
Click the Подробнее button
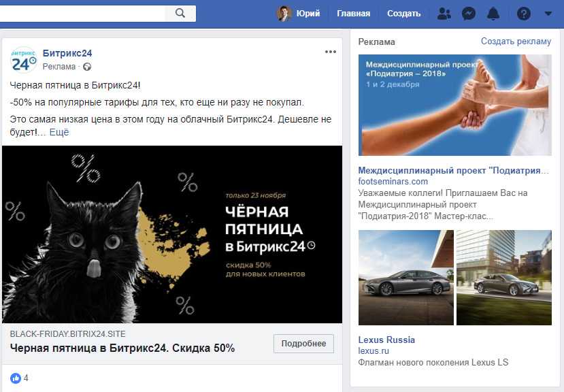[x=303, y=344]
